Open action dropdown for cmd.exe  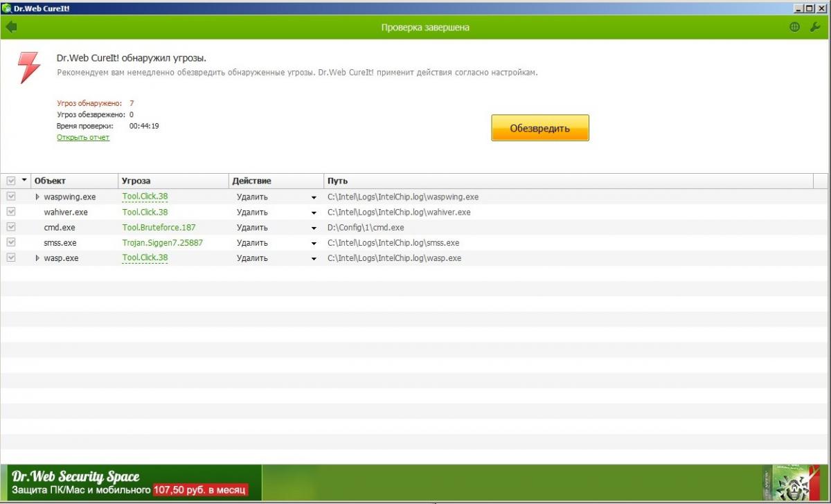[x=314, y=228]
